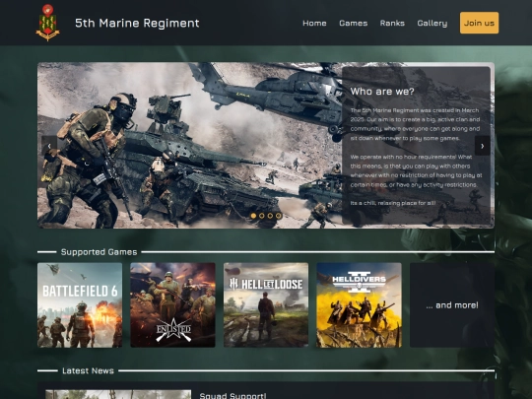Click the 'Supported Games' section heading
The image size is (532, 399).
(x=100, y=252)
